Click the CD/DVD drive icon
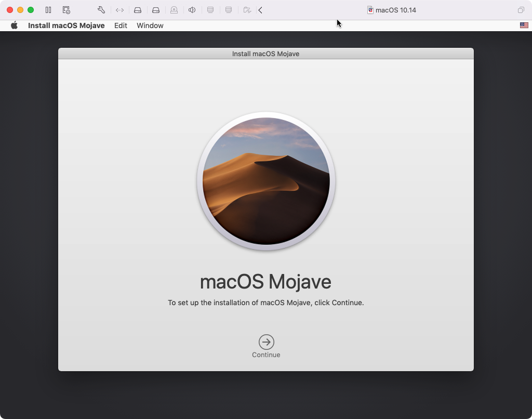This screenshot has height=419, width=532. click(x=174, y=10)
